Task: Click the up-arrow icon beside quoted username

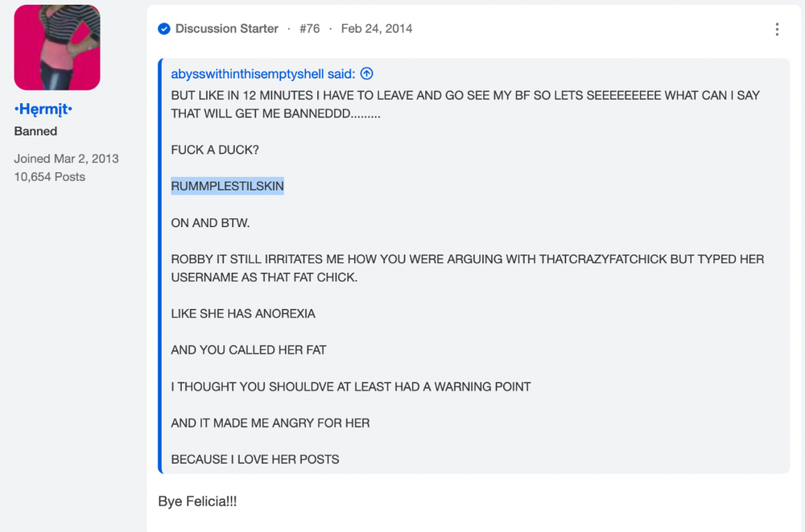Action: click(366, 73)
